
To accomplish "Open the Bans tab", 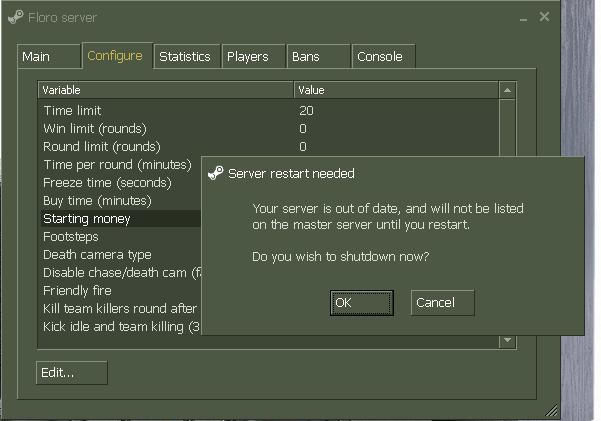I will coord(319,56).
